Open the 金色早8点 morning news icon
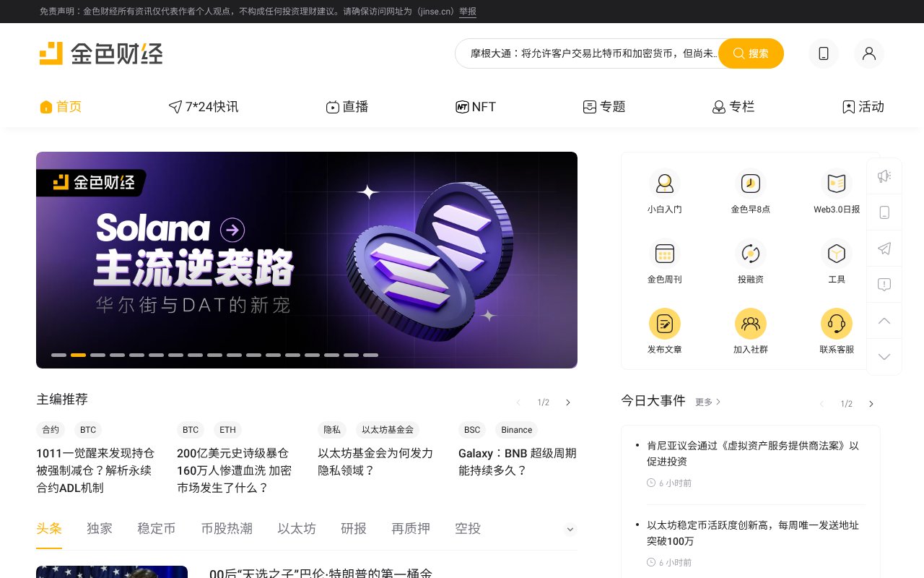This screenshot has height=578, width=924. tap(751, 184)
